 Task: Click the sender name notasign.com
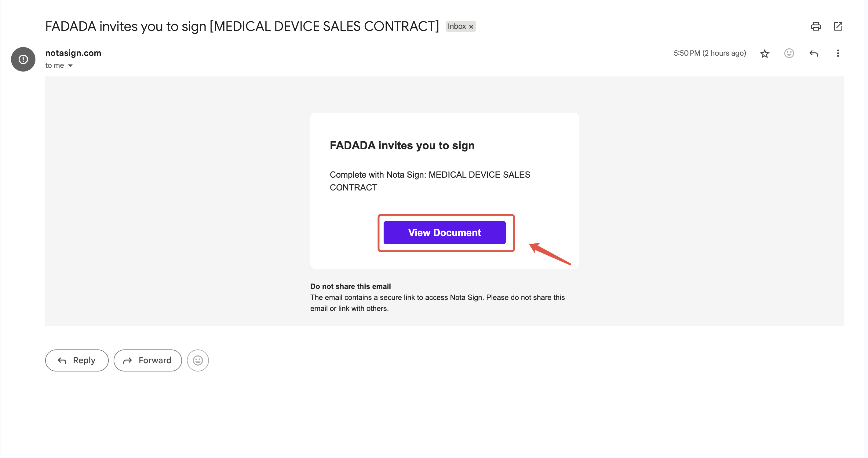(x=73, y=53)
